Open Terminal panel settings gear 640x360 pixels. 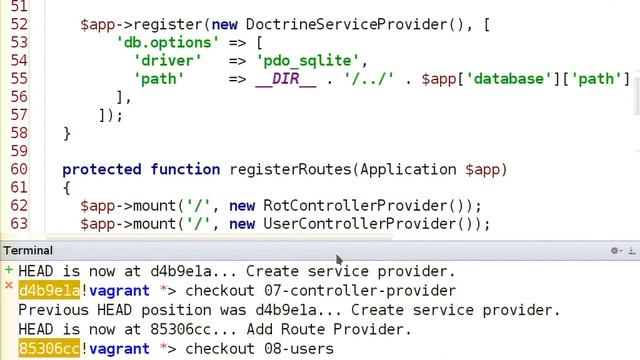615,251
